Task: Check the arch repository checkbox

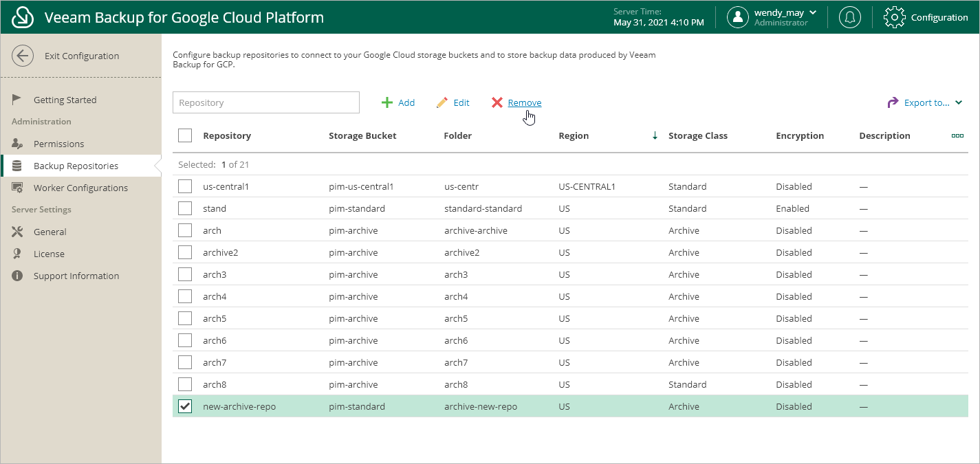Action: coord(185,230)
